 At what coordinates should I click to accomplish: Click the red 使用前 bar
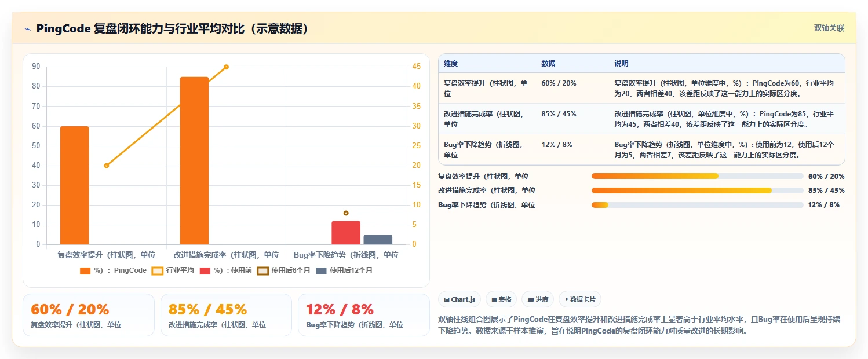click(x=346, y=233)
